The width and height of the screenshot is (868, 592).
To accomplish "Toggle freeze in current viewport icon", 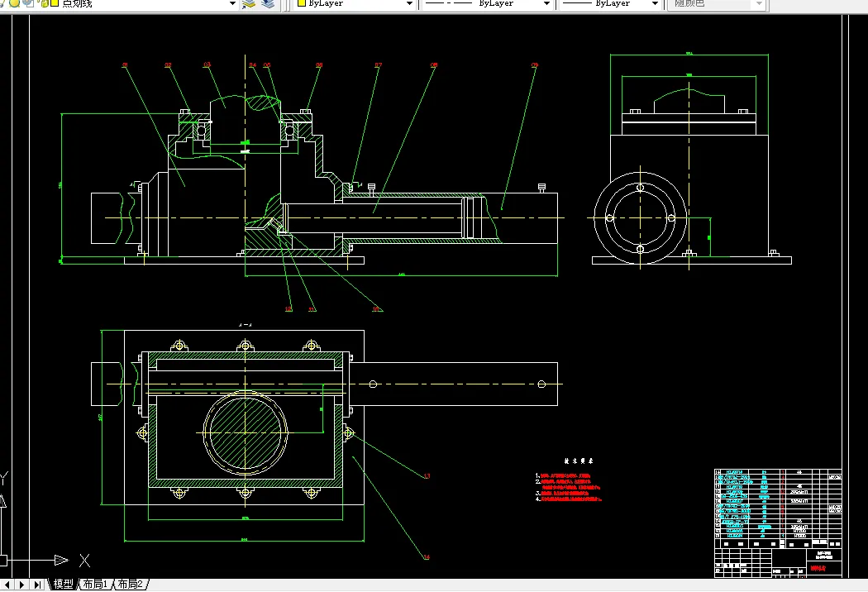I will click(x=27, y=3).
